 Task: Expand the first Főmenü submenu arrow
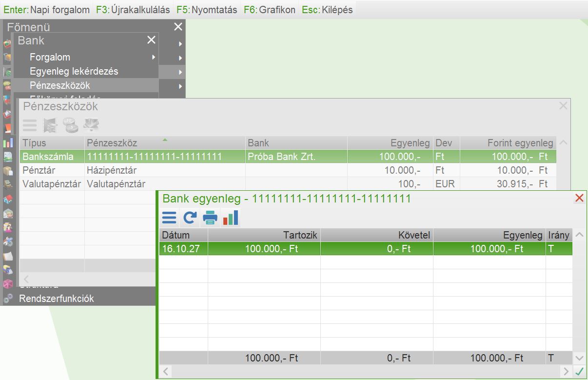click(x=180, y=44)
